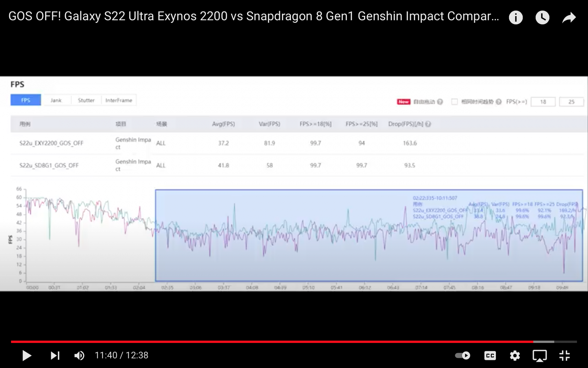The width and height of the screenshot is (588, 368).
Task: Click the share arrow icon
Action: [x=569, y=17]
